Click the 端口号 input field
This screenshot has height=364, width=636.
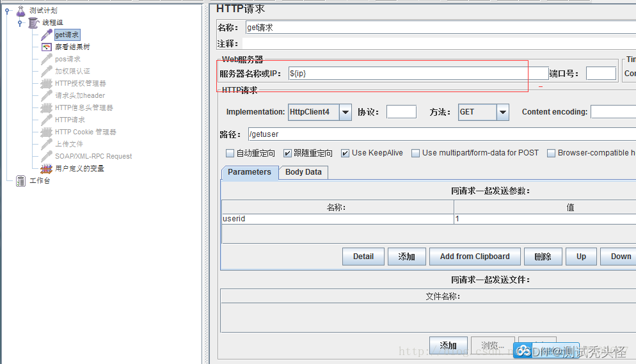coord(601,74)
